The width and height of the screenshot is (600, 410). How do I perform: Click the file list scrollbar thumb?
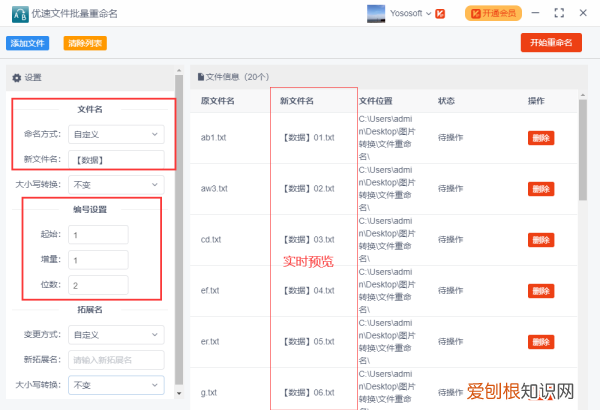click(583, 150)
